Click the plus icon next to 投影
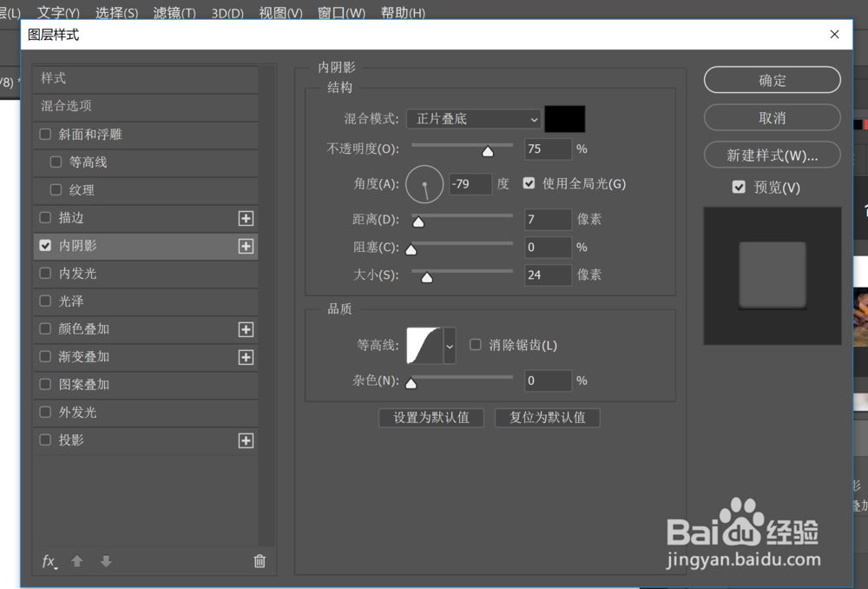Screen dimensions: 868x589 point(246,440)
